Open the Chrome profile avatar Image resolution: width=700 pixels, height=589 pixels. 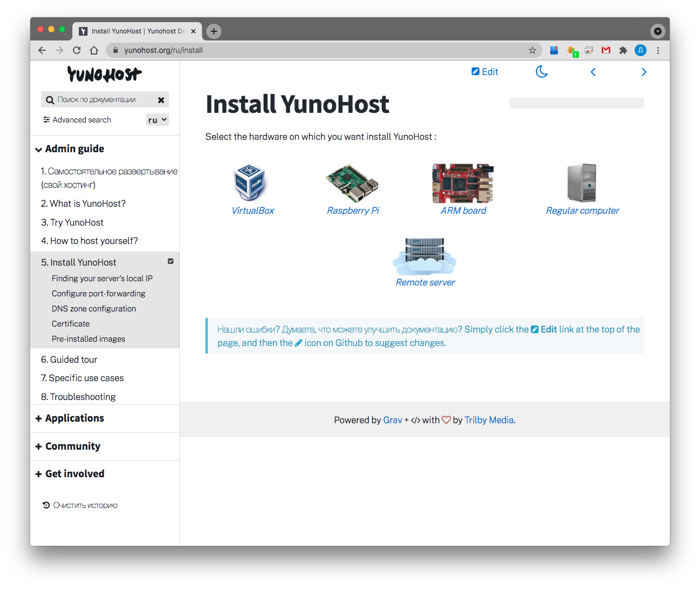(641, 50)
